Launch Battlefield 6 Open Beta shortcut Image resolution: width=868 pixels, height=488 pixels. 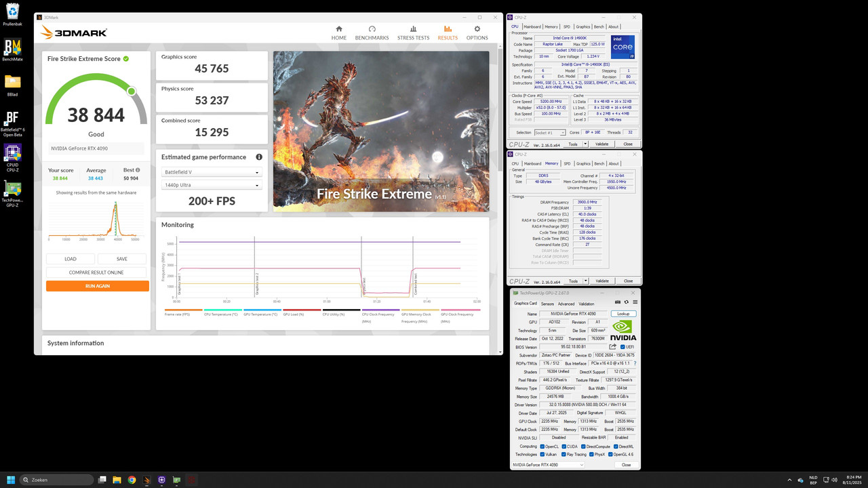12,123
